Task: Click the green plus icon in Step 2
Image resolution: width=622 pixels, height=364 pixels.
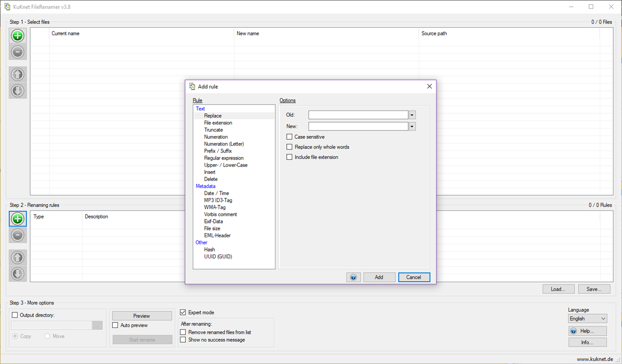Action: (18, 219)
